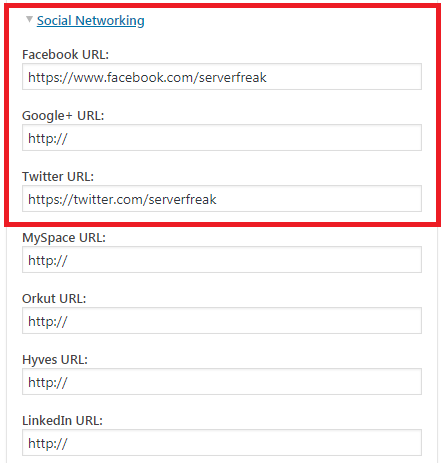Select the Twitter URL input field
Viewport: 445px width, 463px height.
(x=222, y=199)
